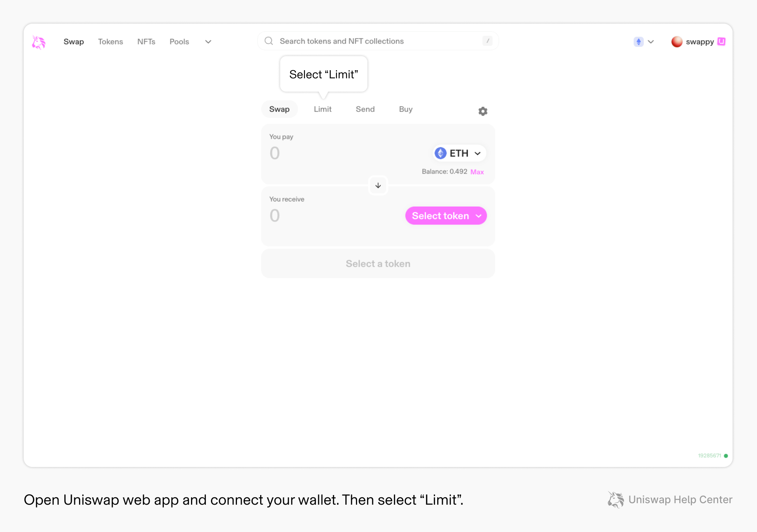Viewport: 757px width, 532px height.
Task: Open Pools in top navigation
Action: [179, 42]
